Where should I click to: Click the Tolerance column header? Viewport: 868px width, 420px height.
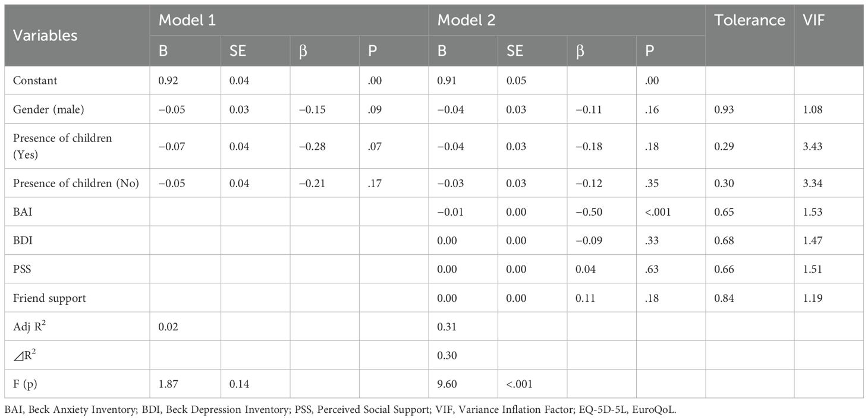750,20
